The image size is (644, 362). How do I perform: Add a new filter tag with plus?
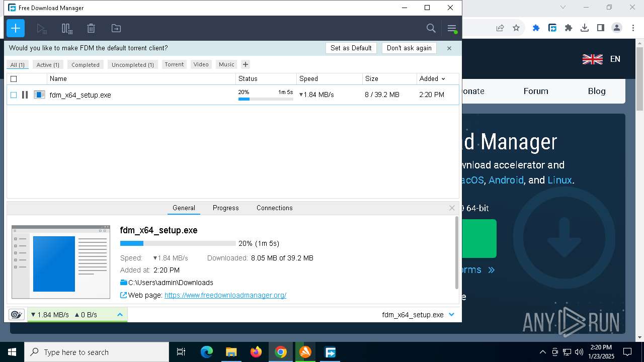pos(246,64)
